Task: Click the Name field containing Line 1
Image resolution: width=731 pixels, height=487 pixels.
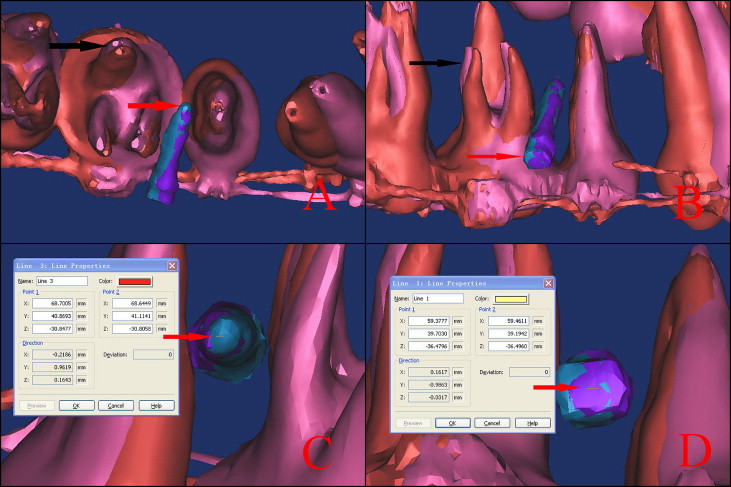Action: click(x=439, y=298)
